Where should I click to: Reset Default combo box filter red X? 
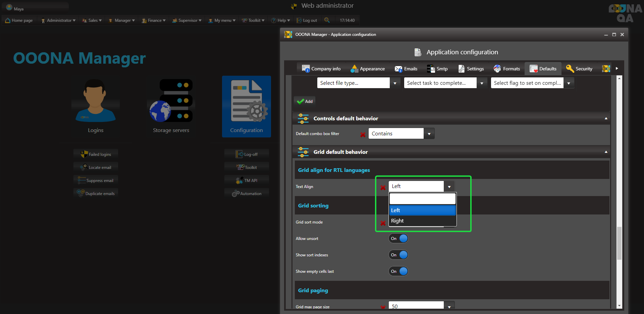click(x=363, y=134)
